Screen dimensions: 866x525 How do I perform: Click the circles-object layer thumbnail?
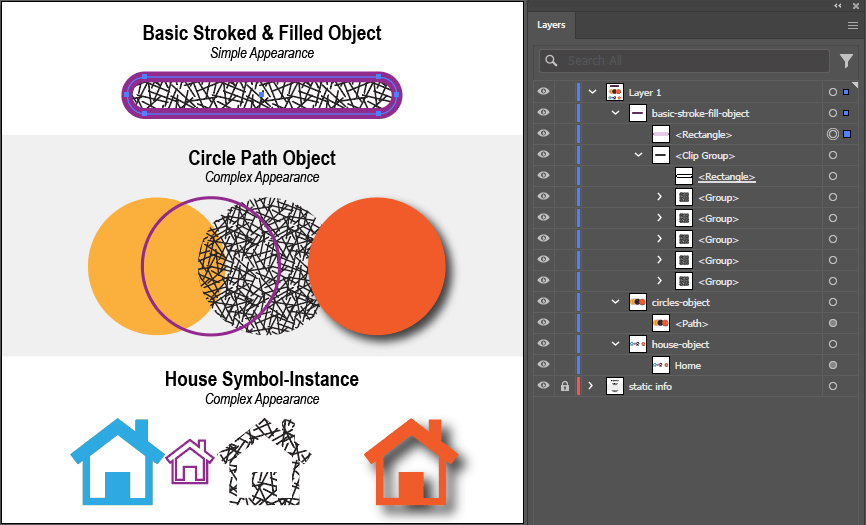coord(637,302)
